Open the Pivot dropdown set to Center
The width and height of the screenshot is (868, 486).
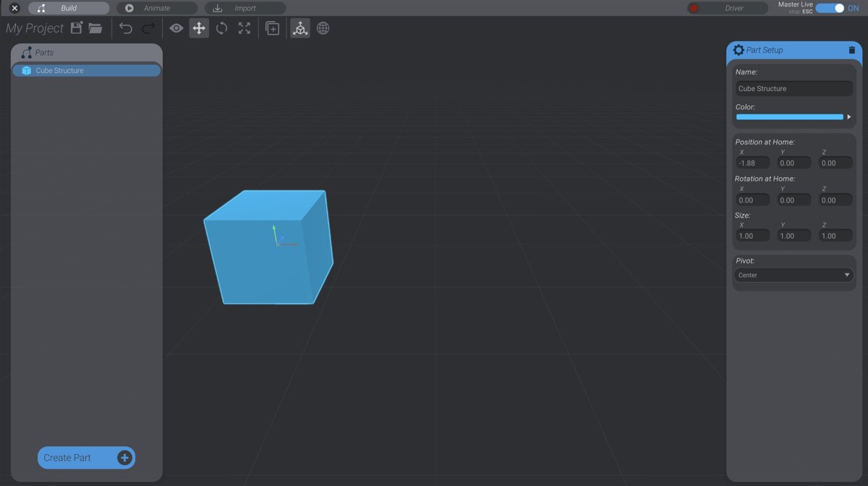[793, 275]
